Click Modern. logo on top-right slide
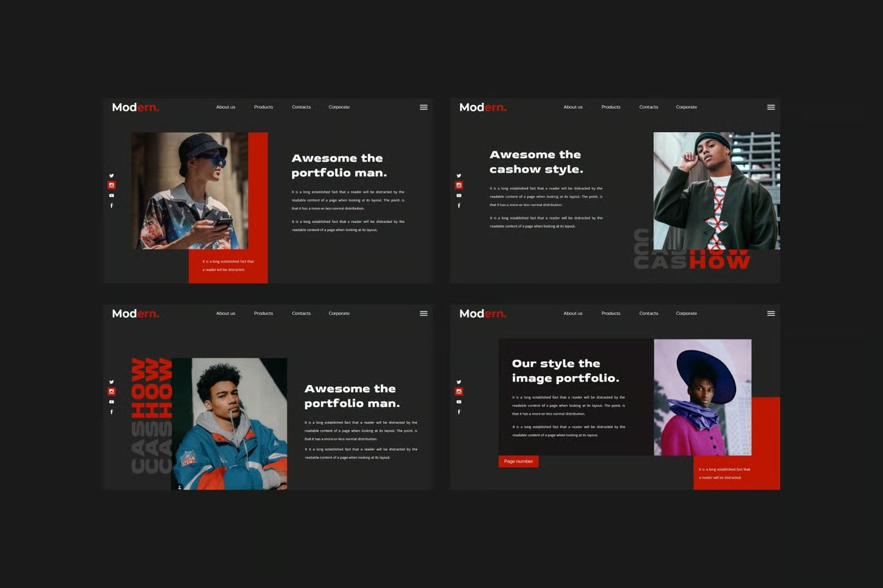 pos(483,107)
